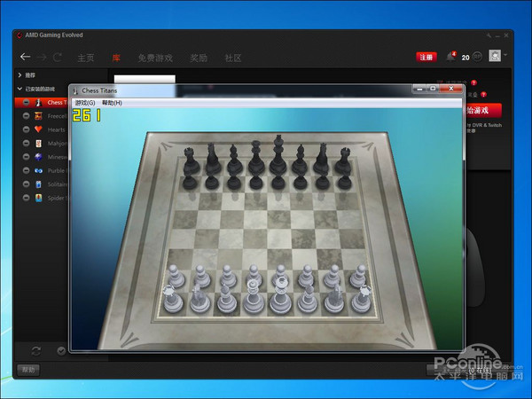
Task: Click the minus icon beside Minesweeper
Action: coord(26,157)
